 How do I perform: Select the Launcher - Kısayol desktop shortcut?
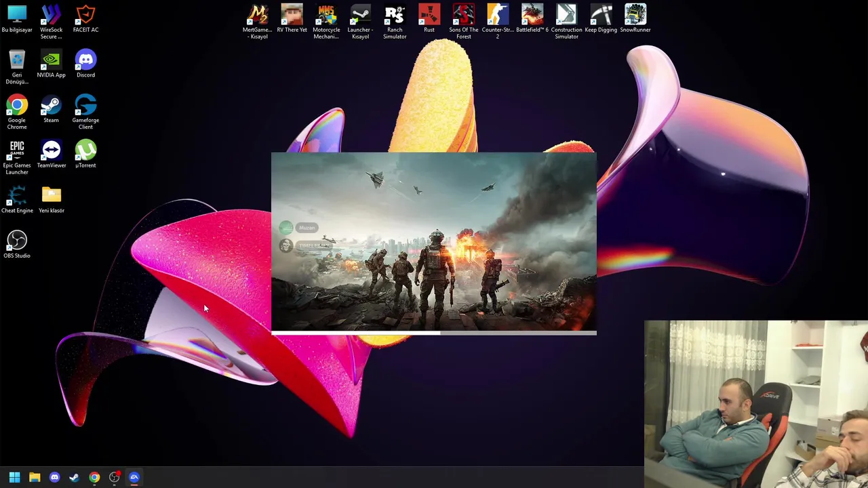pos(360,22)
